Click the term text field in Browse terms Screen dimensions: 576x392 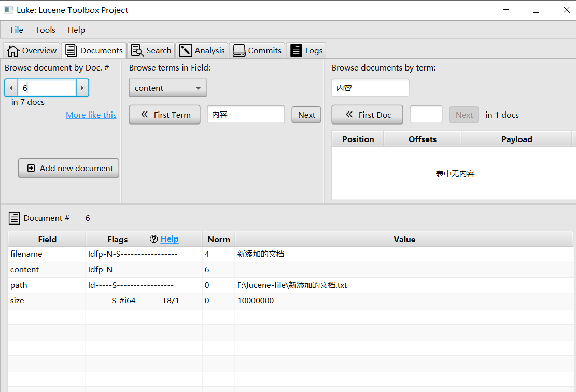coord(246,114)
